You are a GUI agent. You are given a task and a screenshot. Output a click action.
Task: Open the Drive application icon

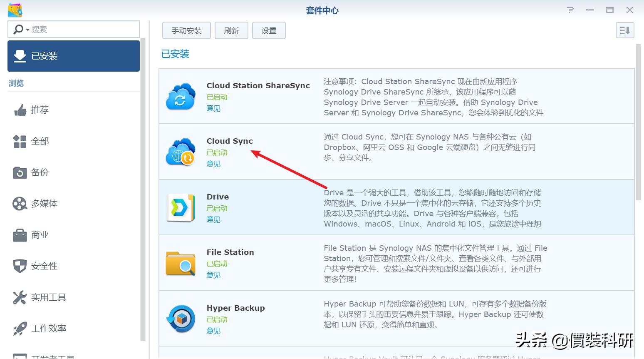click(181, 207)
